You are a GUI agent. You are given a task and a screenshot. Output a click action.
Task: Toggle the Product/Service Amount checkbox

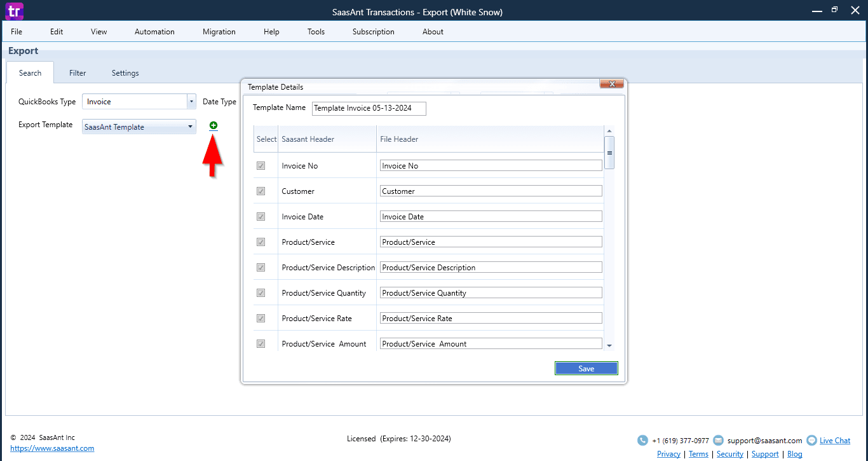261,343
